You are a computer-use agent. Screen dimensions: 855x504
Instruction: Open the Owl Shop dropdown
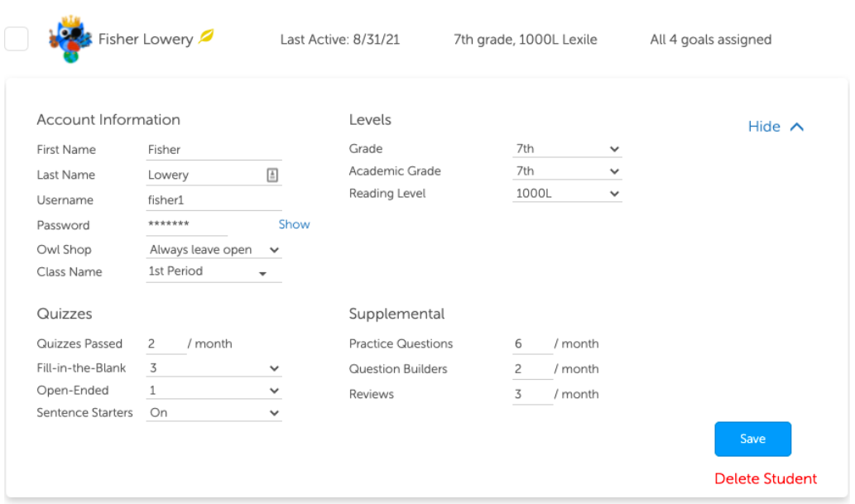point(274,249)
